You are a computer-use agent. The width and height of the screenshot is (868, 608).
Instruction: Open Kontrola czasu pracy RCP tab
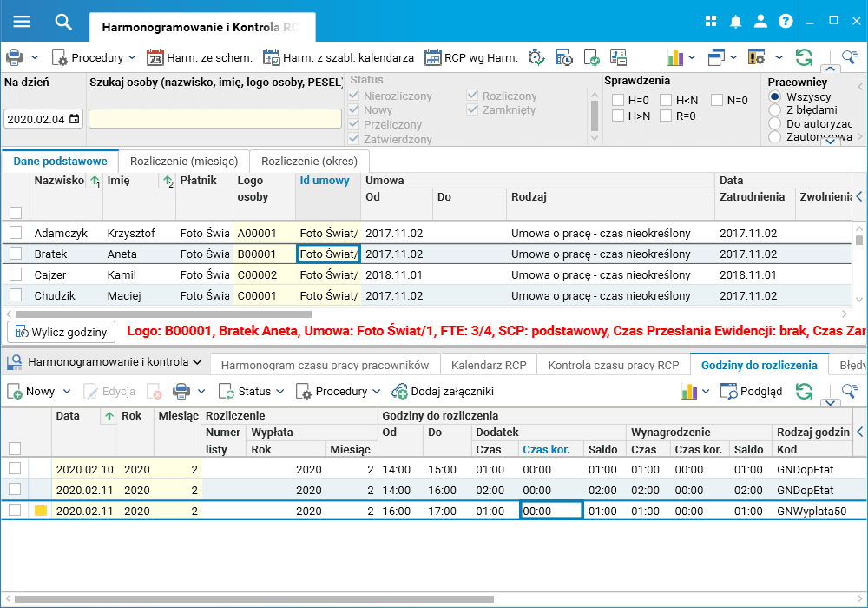coord(614,365)
